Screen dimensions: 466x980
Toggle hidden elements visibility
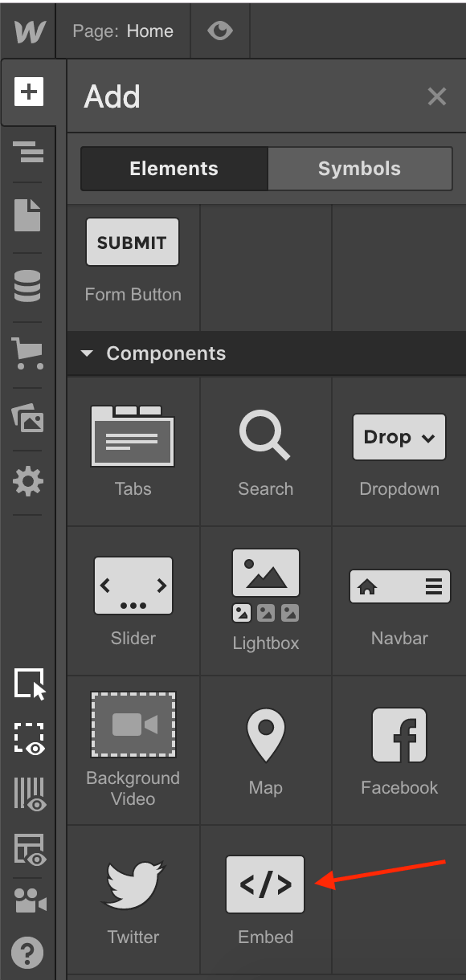coord(28,739)
